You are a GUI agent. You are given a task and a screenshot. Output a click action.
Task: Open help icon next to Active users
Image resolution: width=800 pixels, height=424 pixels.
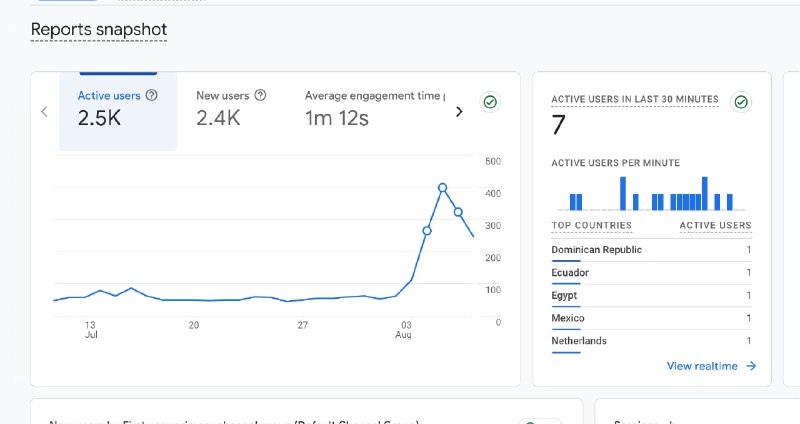[152, 95]
